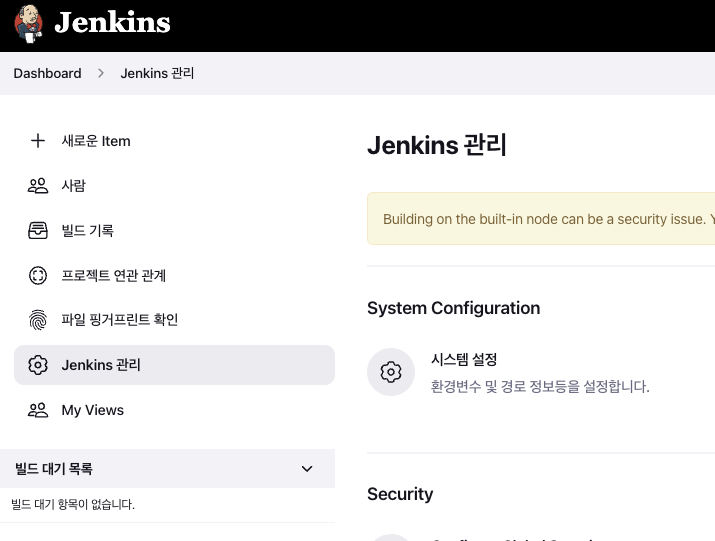Click the Jenkins title text in header
Screen dimensions: 715x541
point(112,23)
